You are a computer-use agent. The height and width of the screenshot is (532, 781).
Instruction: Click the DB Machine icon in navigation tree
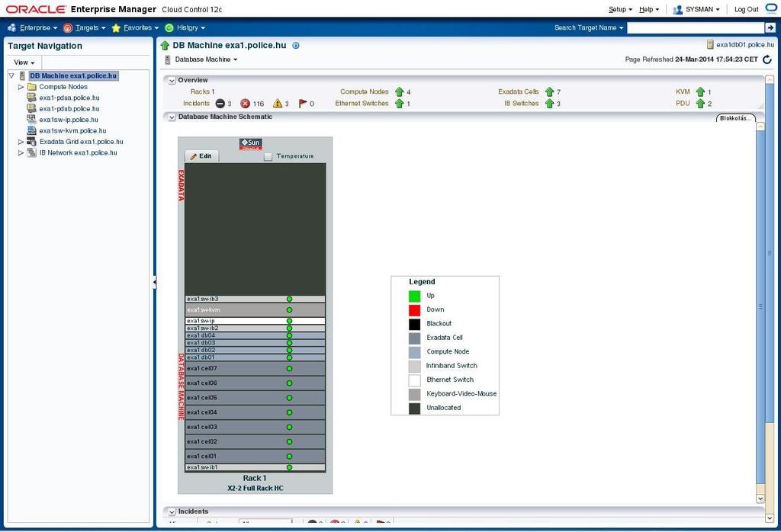pos(22,75)
